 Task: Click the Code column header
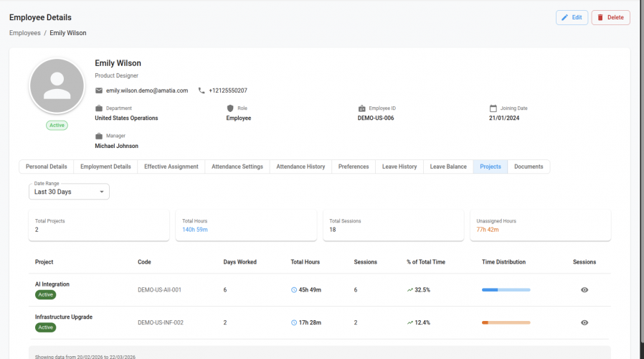(x=145, y=262)
